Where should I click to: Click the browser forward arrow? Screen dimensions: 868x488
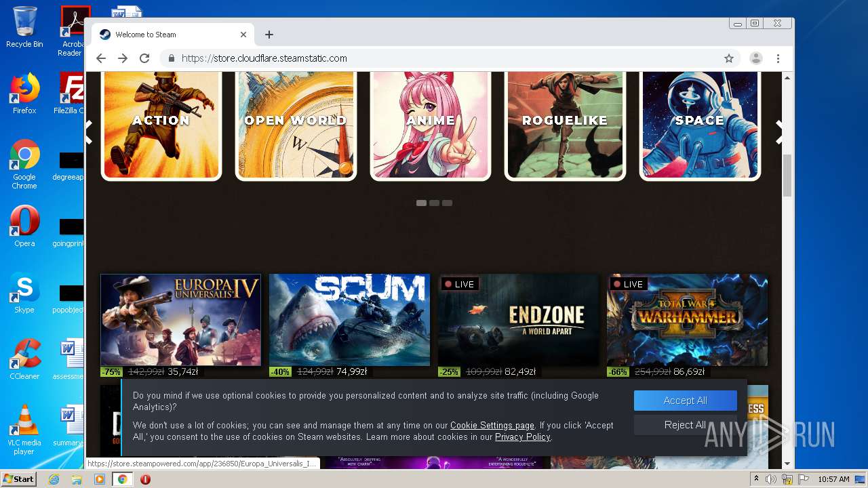pos(123,58)
